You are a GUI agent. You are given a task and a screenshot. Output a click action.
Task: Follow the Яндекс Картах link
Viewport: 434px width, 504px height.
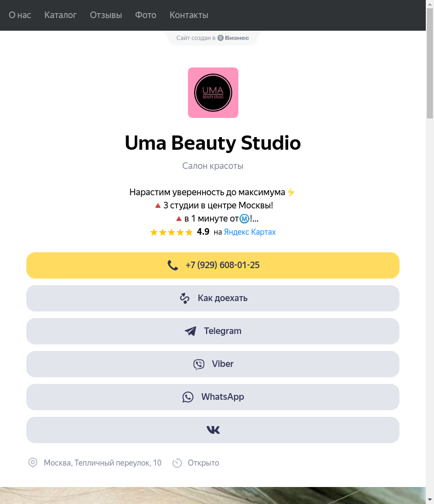tap(250, 232)
